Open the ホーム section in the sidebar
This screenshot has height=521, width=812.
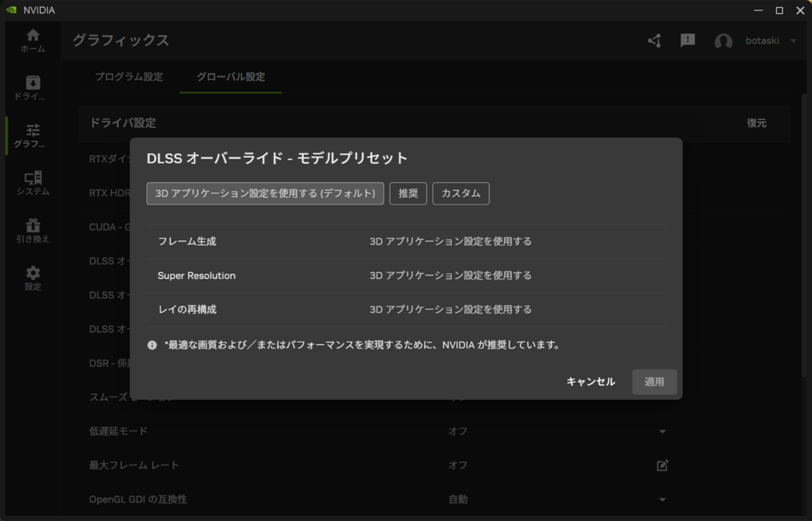[32, 39]
